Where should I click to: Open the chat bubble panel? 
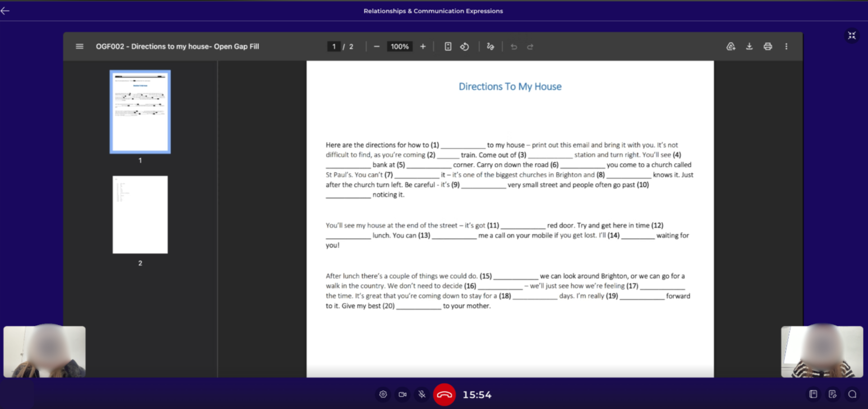[x=852, y=394]
